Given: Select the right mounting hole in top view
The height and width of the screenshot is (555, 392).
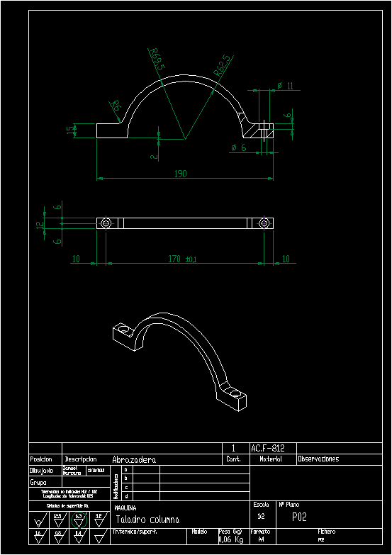Looking at the screenshot, I should (264, 223).
